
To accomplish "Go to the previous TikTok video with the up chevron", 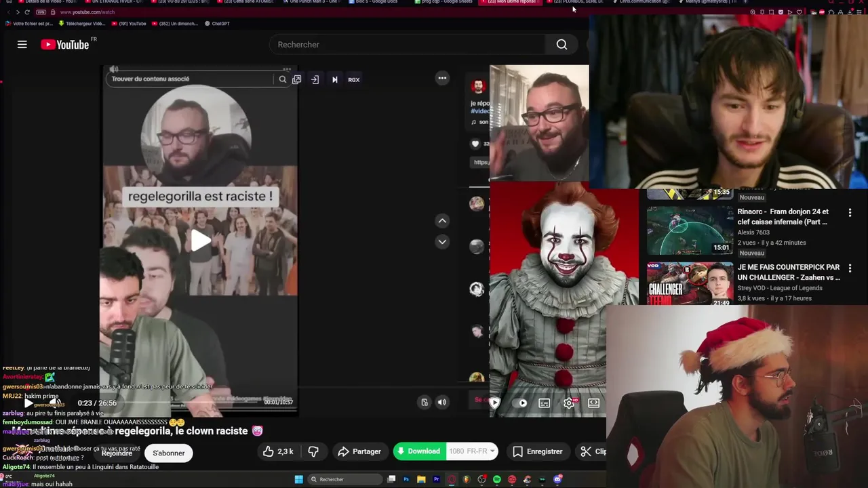I will pyautogui.click(x=442, y=220).
